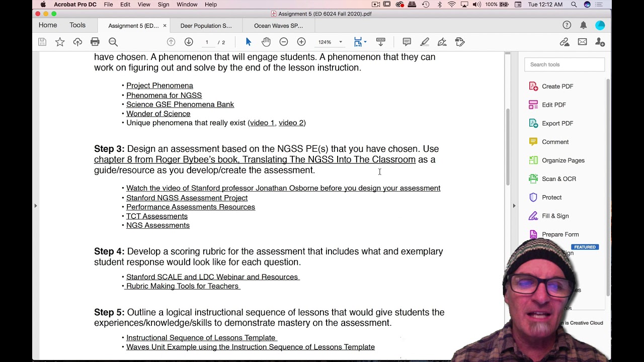Screen dimensions: 644x362
Task: Open the File menu
Action: tap(108, 5)
